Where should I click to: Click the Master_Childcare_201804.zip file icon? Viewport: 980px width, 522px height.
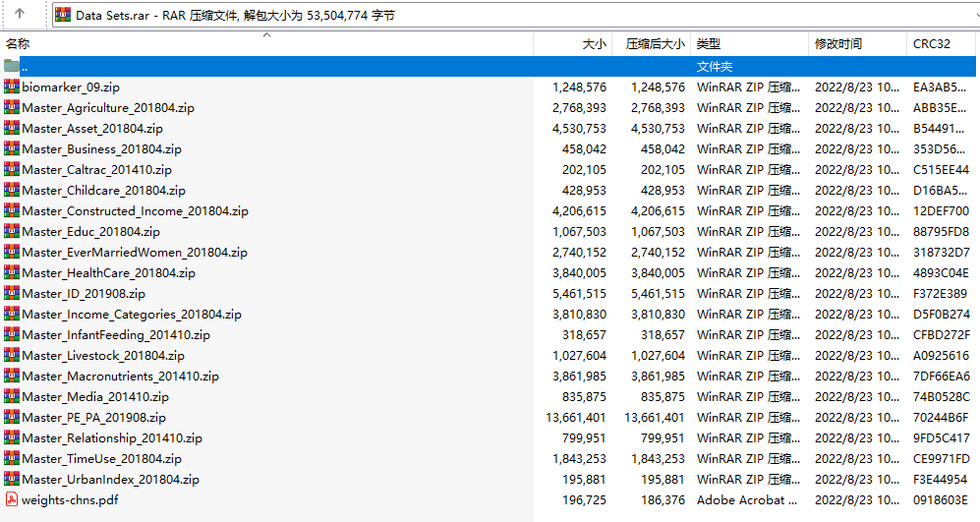(11, 190)
